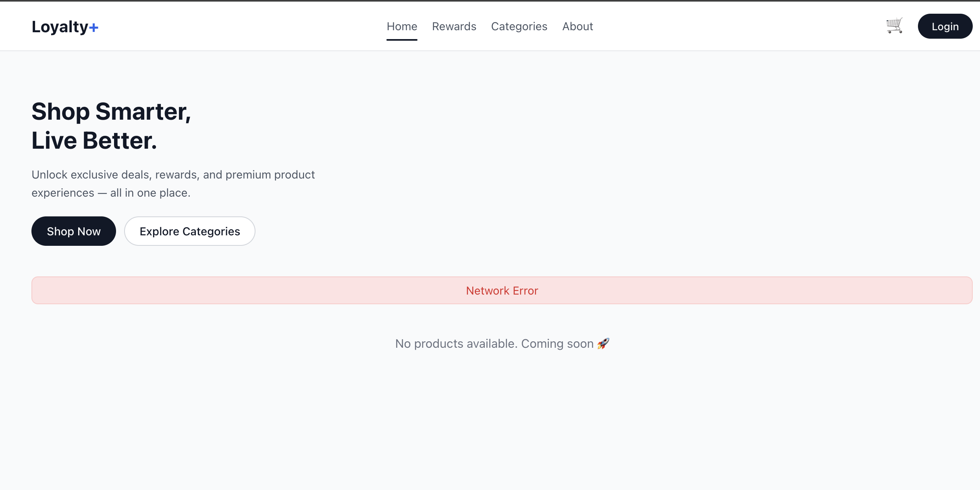Viewport: 980px width, 490px height.
Task: Click the 'Coming soon' text
Action: click(557, 344)
